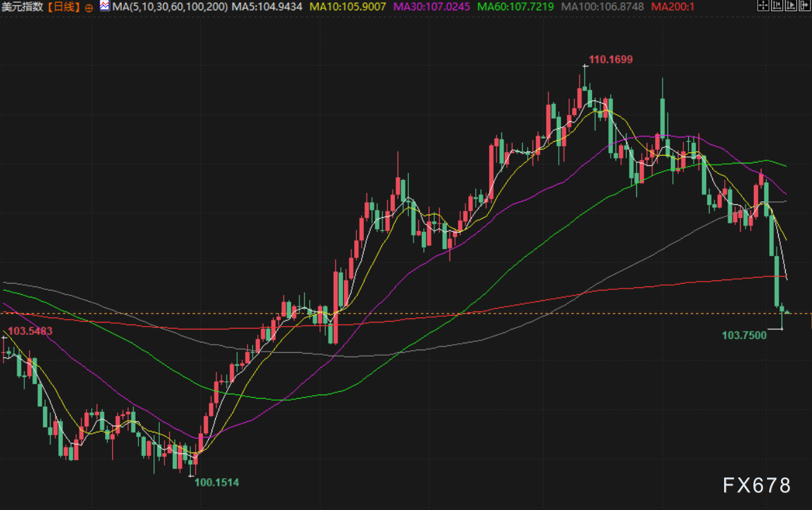
Task: Click the exit arrow icon at top right
Action: (x=803, y=6)
